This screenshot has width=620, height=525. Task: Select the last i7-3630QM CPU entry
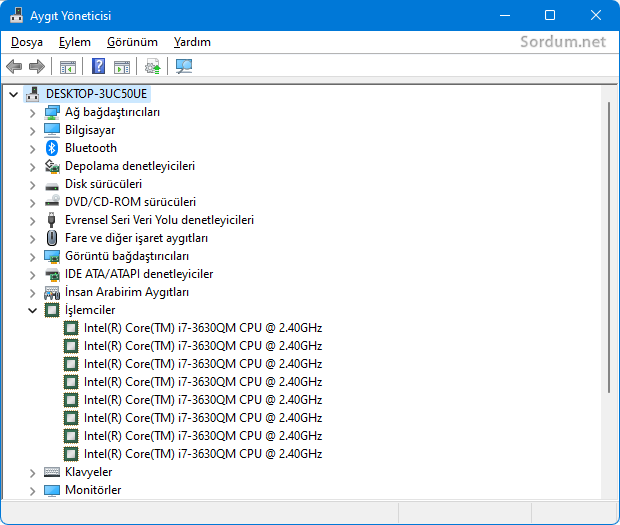point(203,454)
